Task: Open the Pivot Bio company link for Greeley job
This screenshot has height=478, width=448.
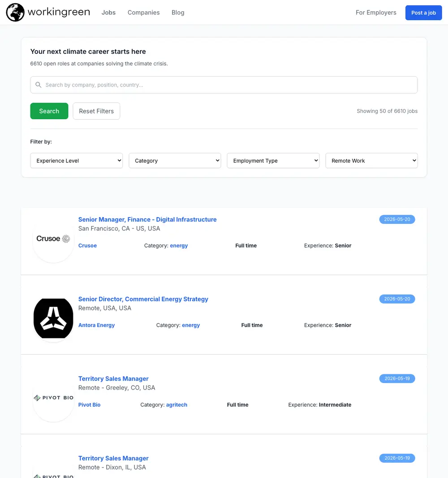Action: click(89, 404)
